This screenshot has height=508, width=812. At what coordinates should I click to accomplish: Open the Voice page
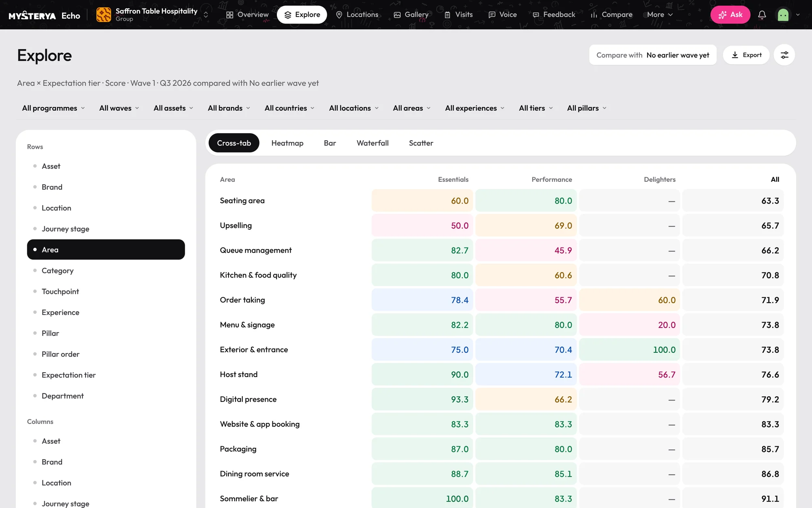point(503,15)
